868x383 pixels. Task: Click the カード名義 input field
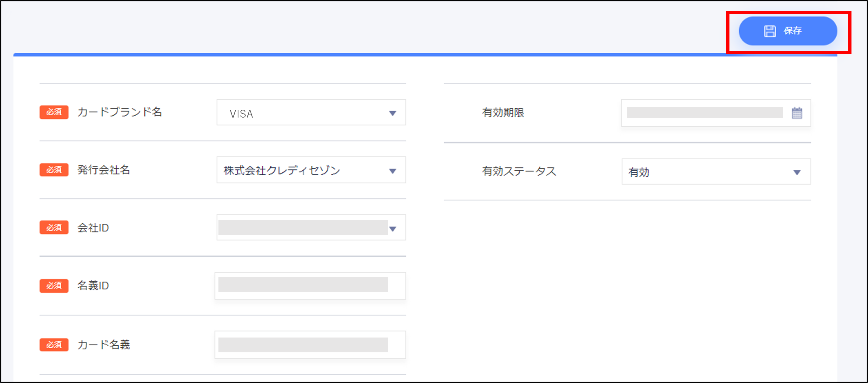pyautogui.click(x=310, y=345)
